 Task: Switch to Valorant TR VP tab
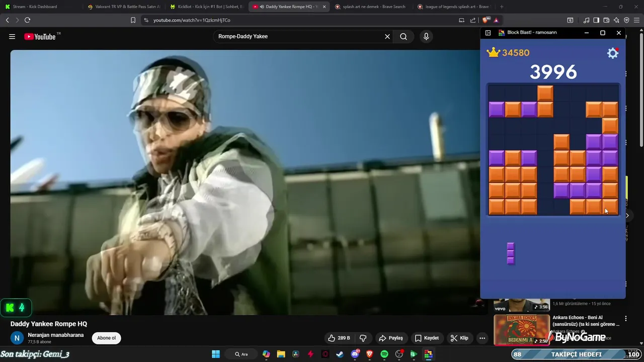click(x=123, y=7)
